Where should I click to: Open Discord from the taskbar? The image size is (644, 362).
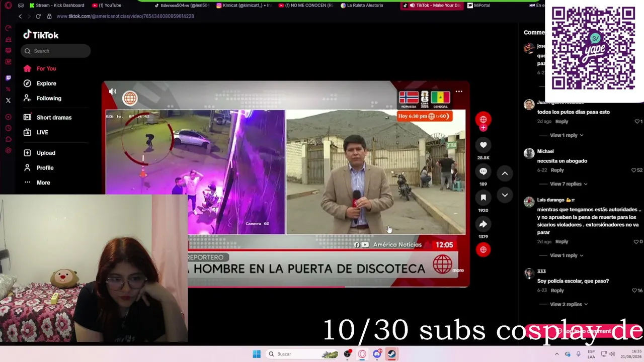coord(377,354)
